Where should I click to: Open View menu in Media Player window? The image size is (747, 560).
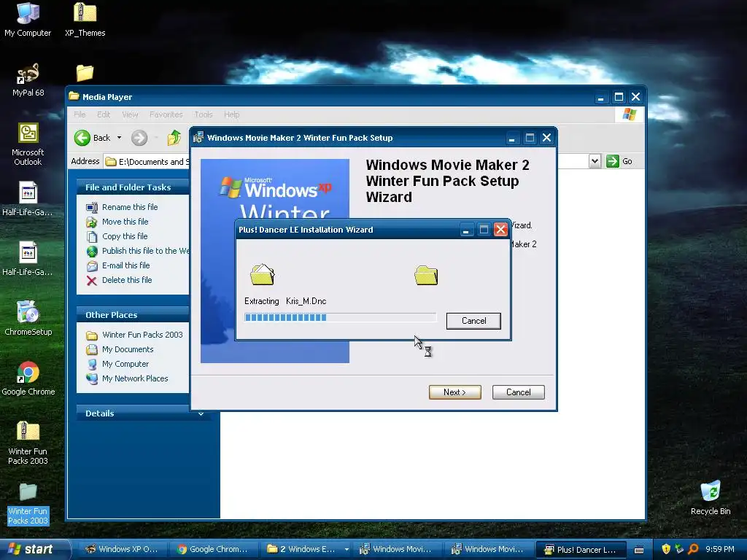coord(130,114)
